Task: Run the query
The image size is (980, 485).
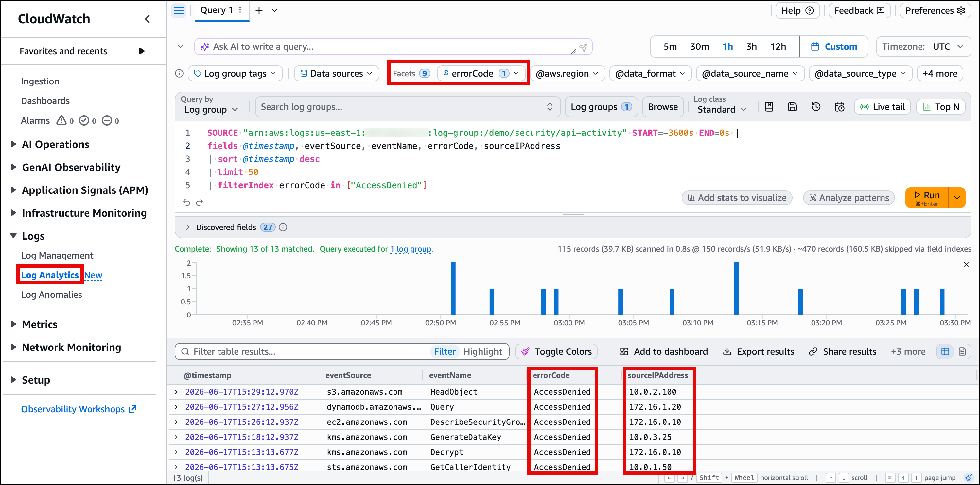Action: coord(927,198)
